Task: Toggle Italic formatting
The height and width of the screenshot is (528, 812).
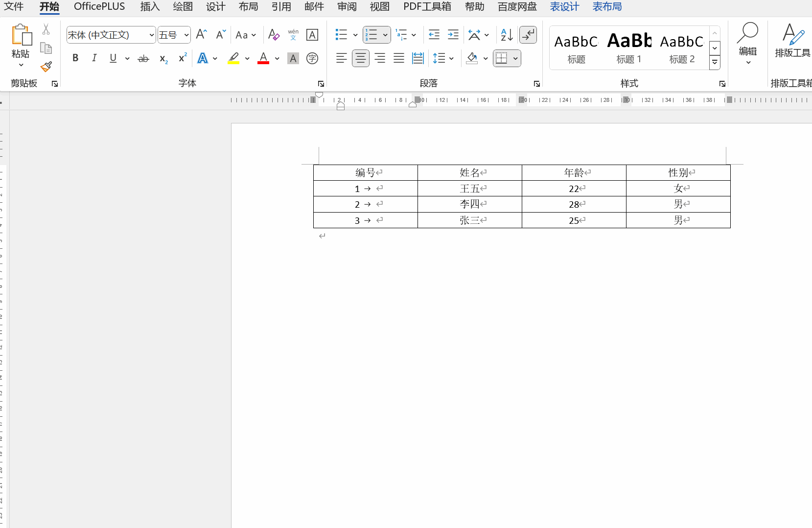Action: [94, 58]
